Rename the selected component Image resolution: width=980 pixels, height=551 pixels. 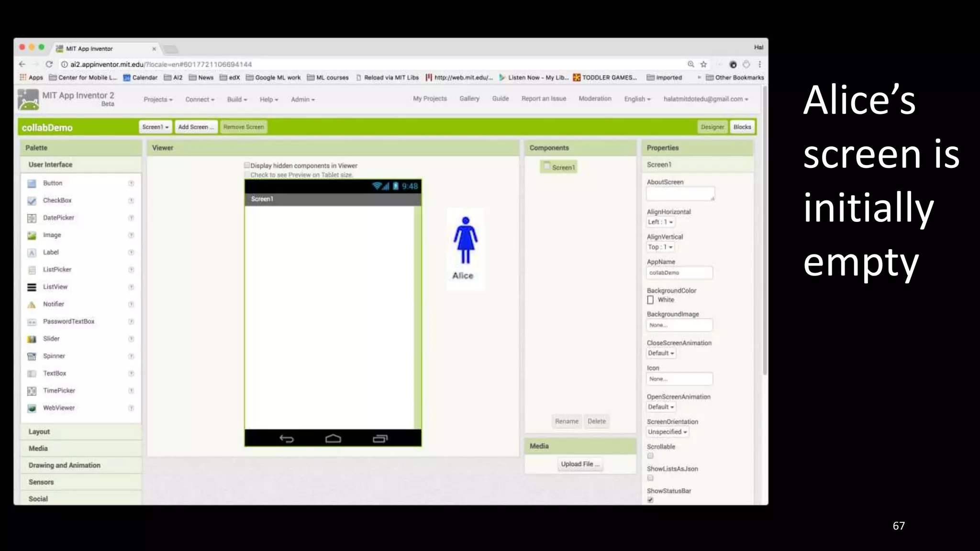pos(567,421)
